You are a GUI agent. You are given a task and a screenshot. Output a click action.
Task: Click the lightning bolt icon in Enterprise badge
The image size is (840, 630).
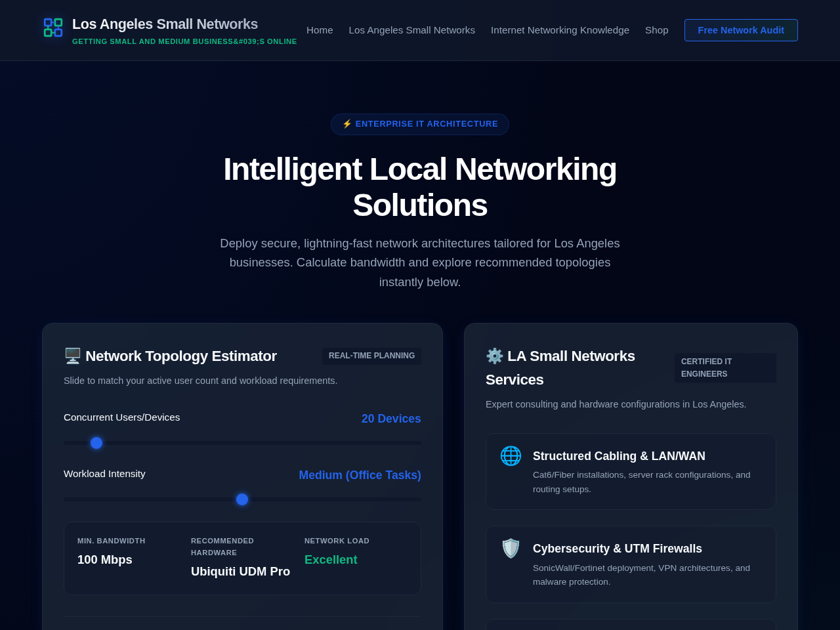pyautogui.click(x=347, y=124)
